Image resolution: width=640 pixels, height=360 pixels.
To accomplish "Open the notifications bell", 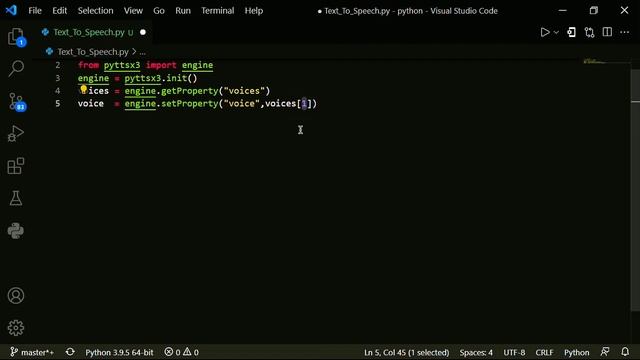I will 625,352.
